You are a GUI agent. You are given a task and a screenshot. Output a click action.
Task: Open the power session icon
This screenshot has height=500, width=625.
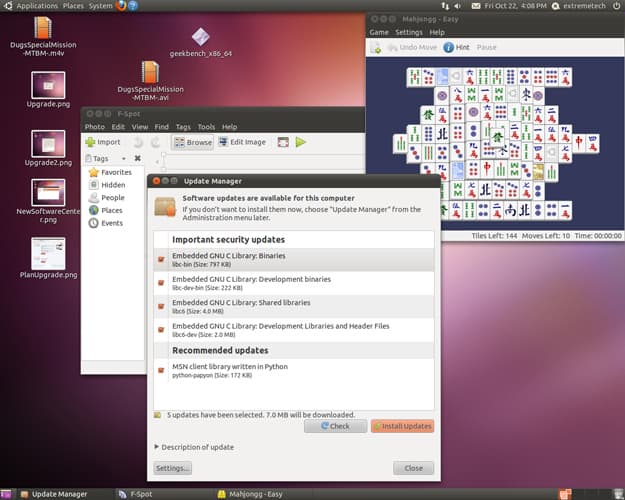pyautogui.click(x=616, y=6)
